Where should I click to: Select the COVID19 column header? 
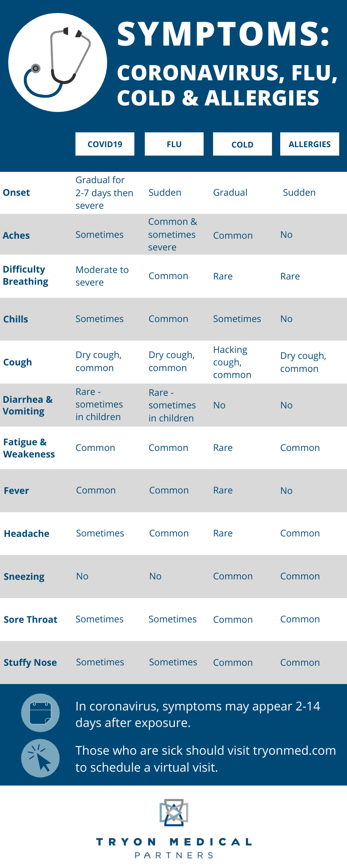pos(105,144)
